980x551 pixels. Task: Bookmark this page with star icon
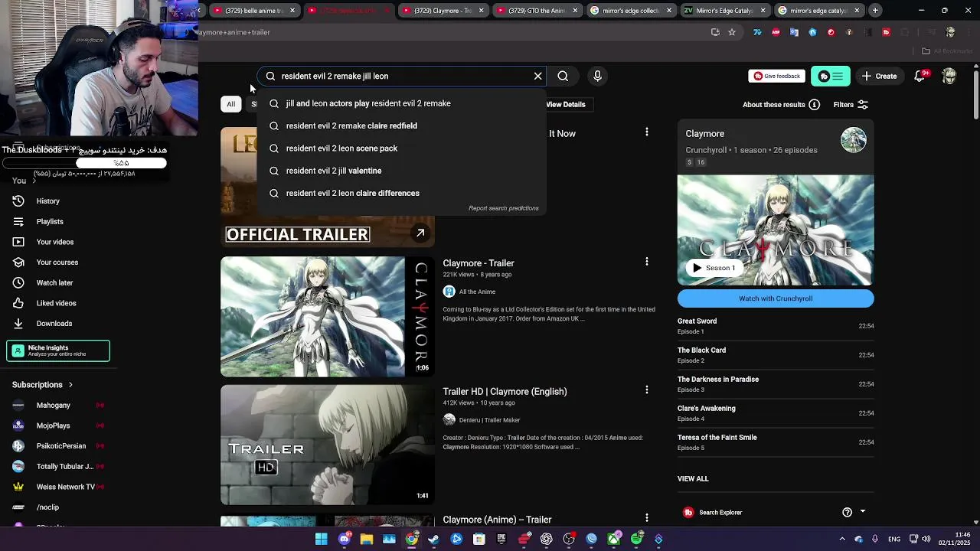pyautogui.click(x=732, y=32)
